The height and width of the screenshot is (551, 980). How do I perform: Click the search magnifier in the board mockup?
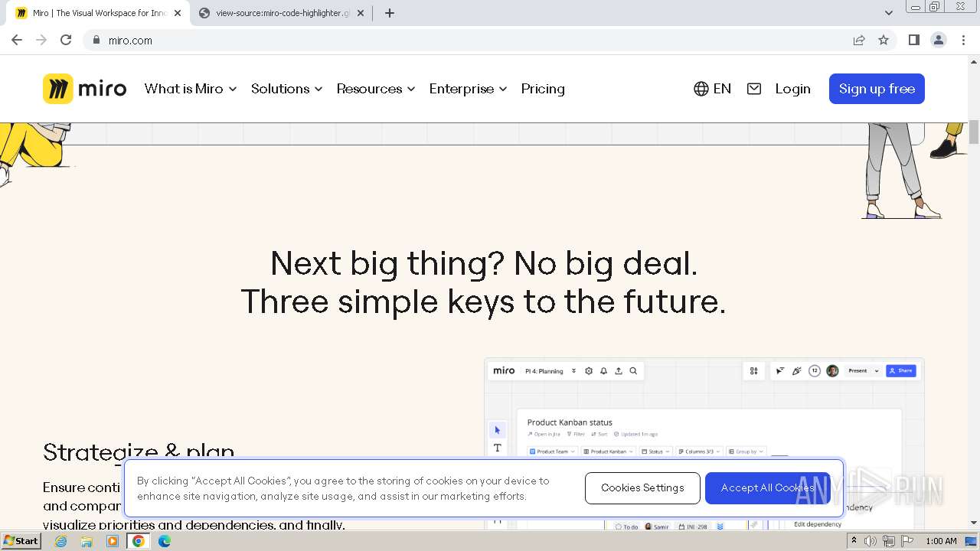(x=633, y=371)
